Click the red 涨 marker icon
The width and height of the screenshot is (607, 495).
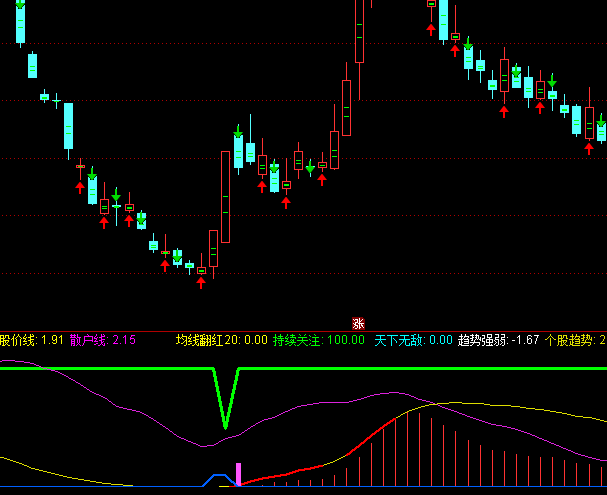click(358, 323)
